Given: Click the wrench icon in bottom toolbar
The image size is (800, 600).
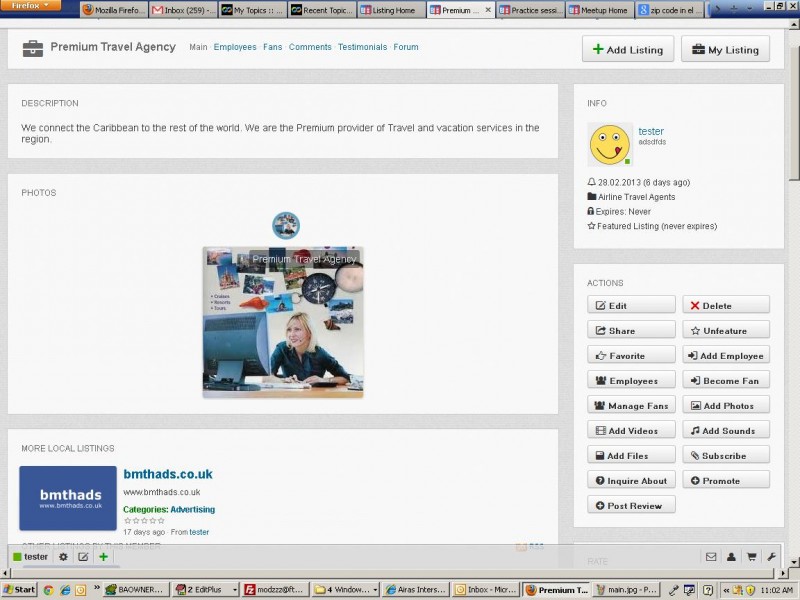Looking at the screenshot, I should tap(771, 557).
